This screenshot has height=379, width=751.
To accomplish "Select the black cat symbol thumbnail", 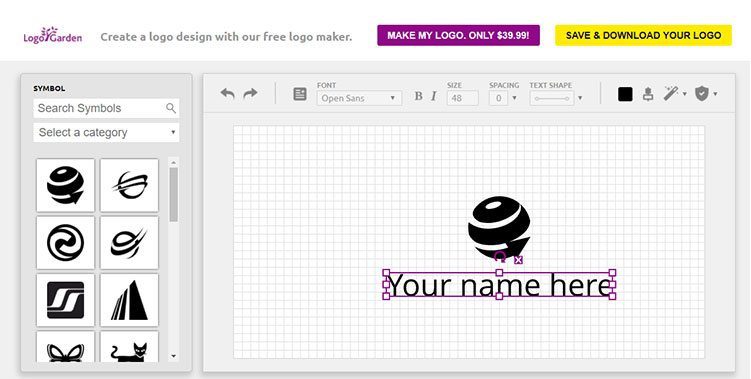I will 129,347.
